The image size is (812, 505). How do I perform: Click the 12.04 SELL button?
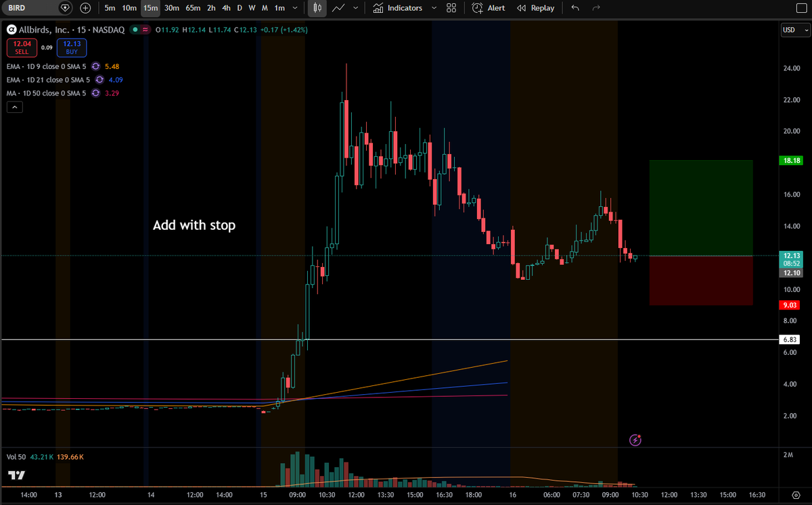(22, 47)
